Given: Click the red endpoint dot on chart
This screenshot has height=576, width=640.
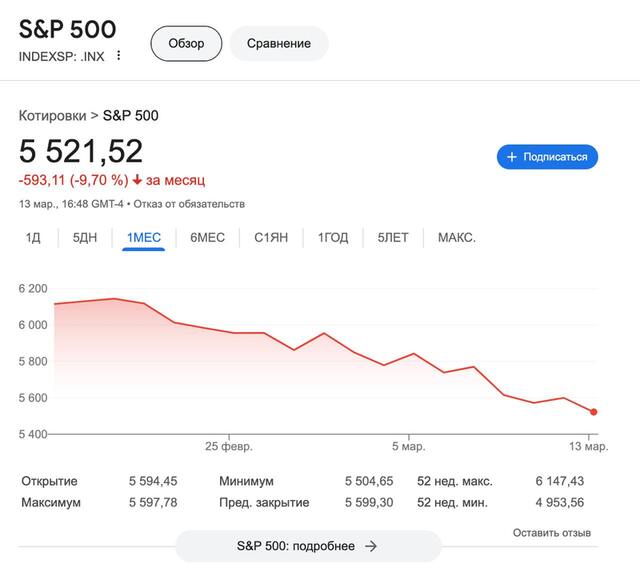Looking at the screenshot, I should [x=594, y=412].
